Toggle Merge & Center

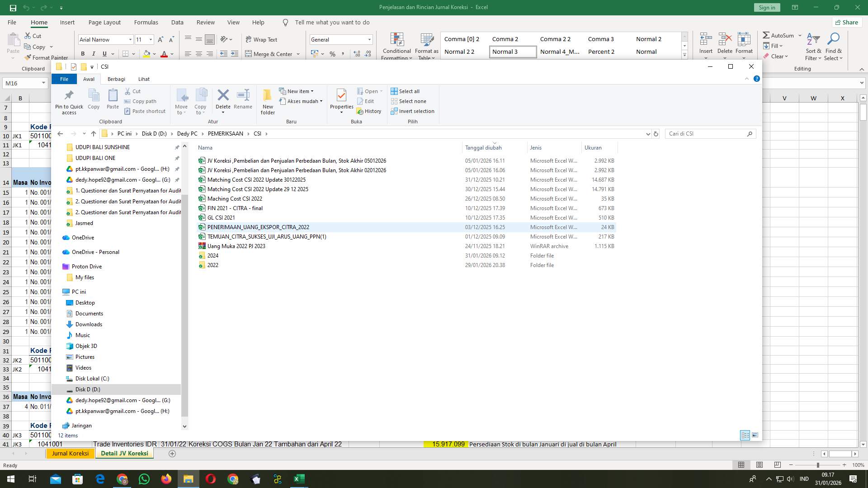click(269, 54)
